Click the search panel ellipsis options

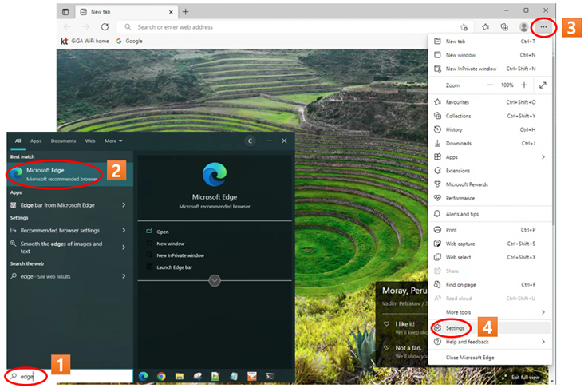pyautogui.click(x=269, y=141)
